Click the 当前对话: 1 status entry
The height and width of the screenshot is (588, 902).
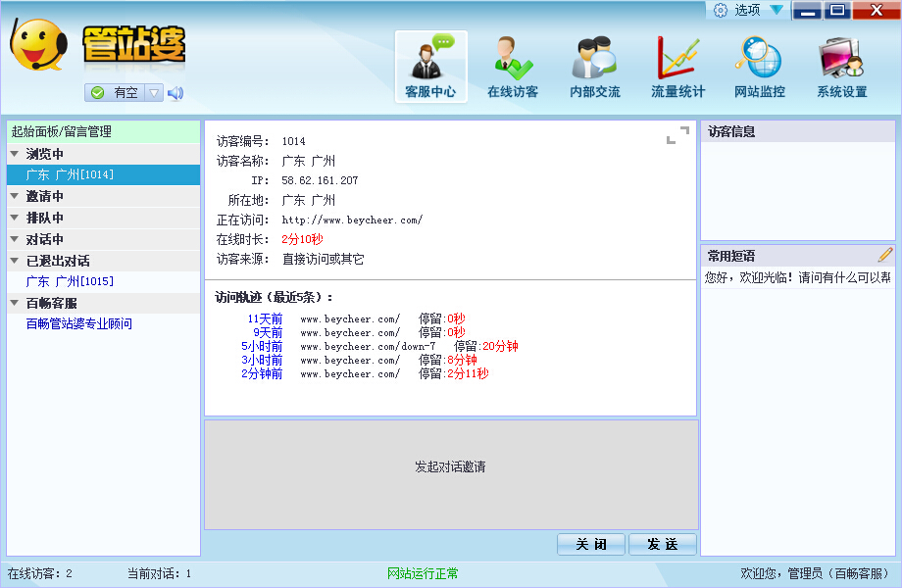(x=160, y=573)
